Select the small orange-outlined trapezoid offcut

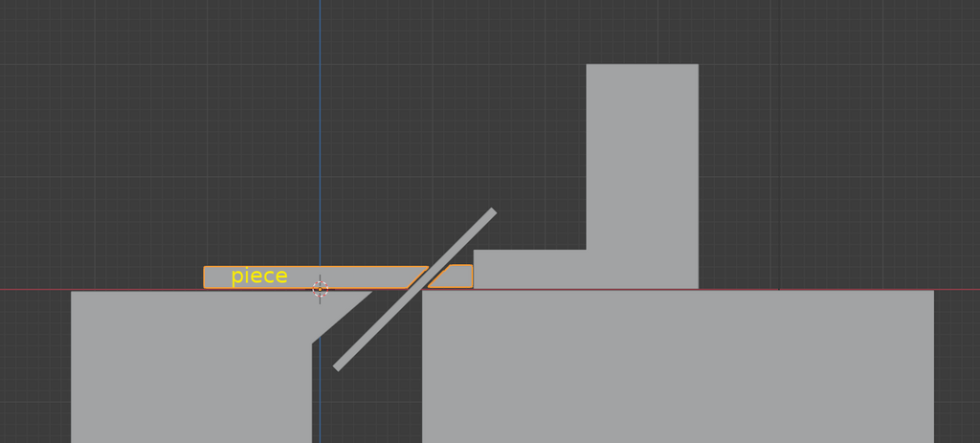point(455,277)
